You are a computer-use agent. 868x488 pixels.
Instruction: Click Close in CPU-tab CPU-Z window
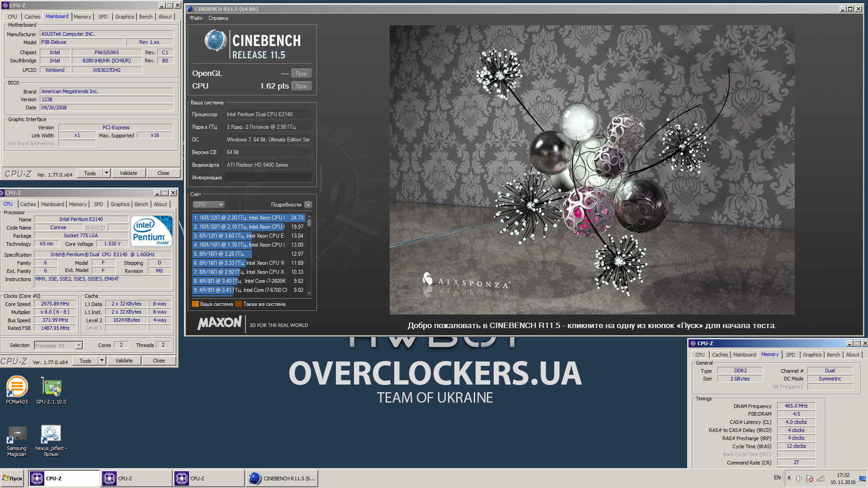point(159,361)
